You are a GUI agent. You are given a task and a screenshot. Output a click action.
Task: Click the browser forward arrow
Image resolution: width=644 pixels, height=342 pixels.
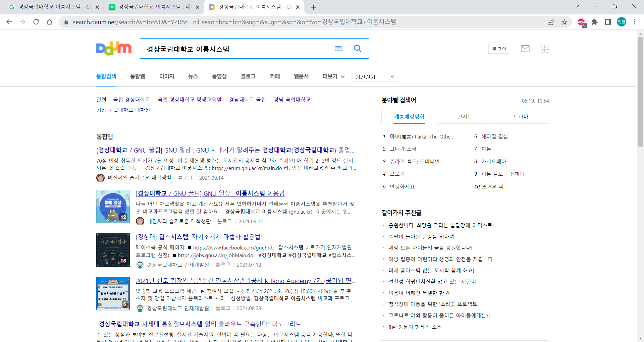click(x=22, y=22)
